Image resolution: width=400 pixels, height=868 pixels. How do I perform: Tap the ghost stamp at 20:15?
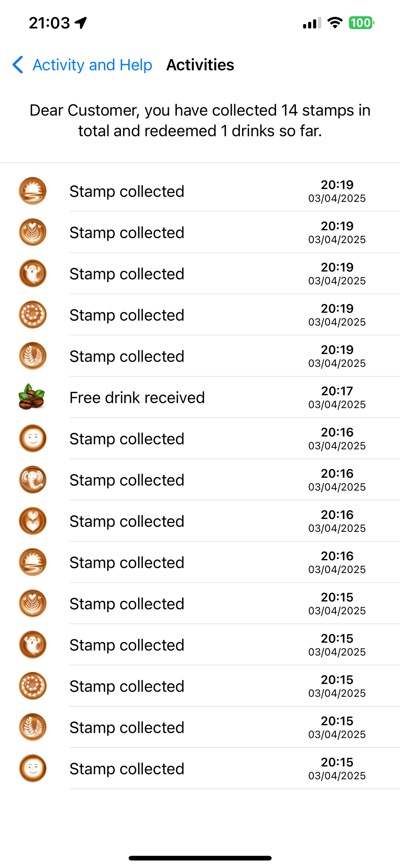[x=33, y=644]
